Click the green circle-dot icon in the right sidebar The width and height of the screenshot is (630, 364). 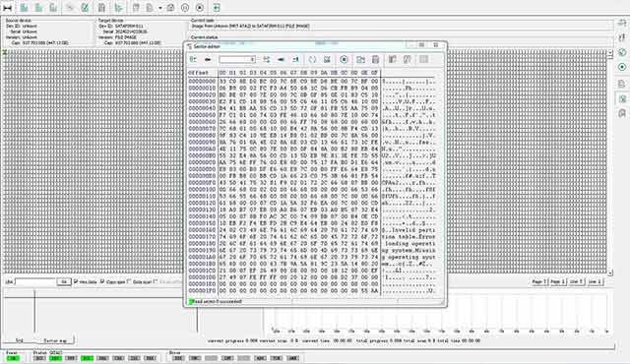click(622, 67)
